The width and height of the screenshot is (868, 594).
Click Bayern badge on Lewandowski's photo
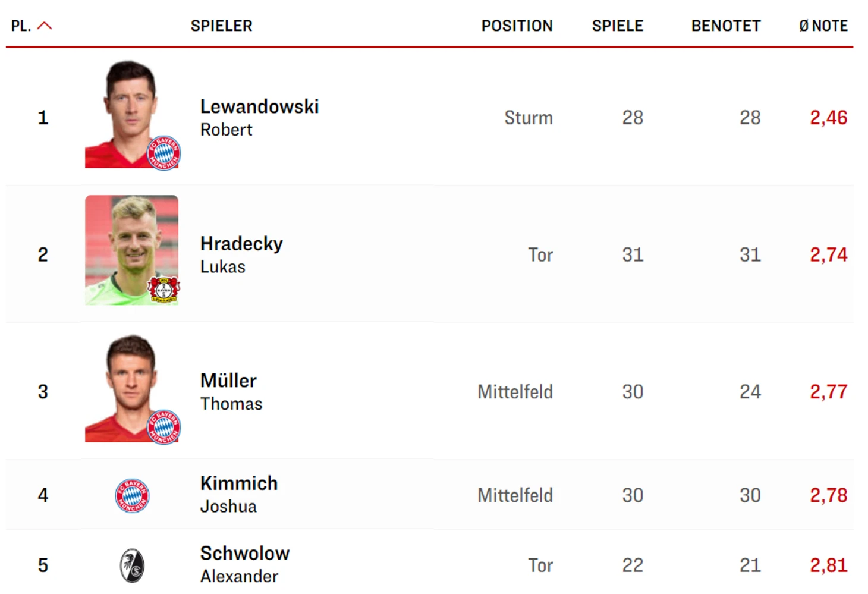click(164, 153)
